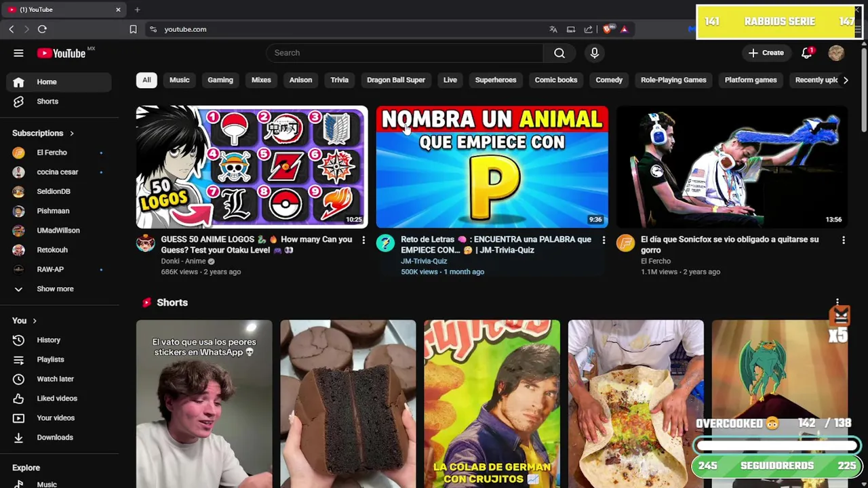Click the site information icon beside youtube.com
The image size is (868, 488).
click(153, 29)
